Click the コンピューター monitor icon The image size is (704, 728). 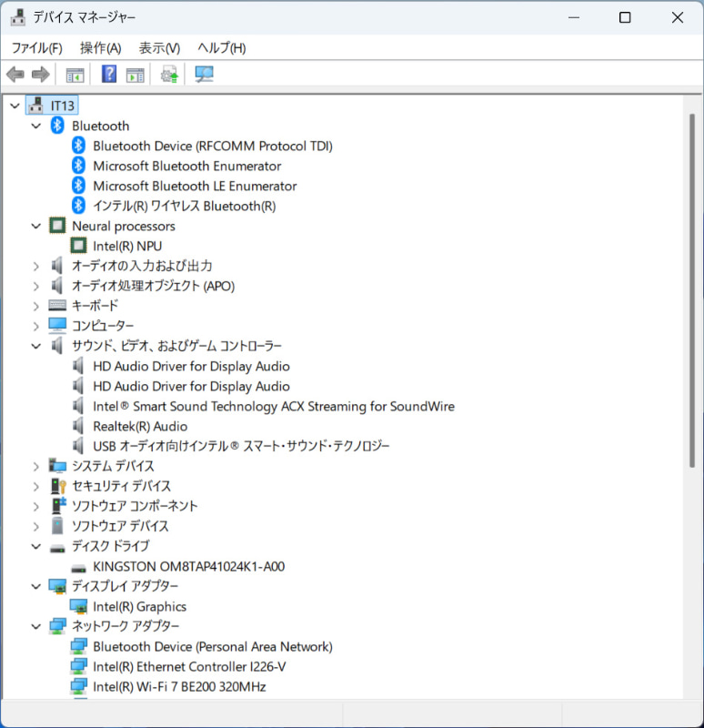57,326
